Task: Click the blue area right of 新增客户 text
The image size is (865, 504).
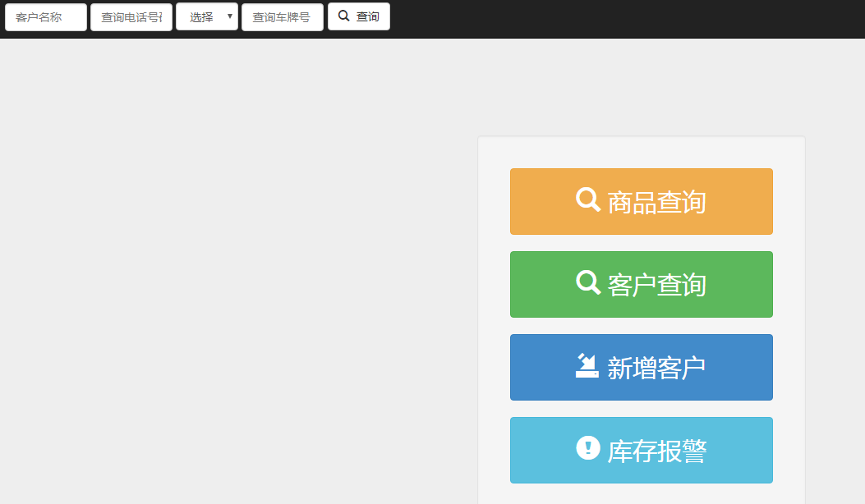Action: (x=739, y=368)
